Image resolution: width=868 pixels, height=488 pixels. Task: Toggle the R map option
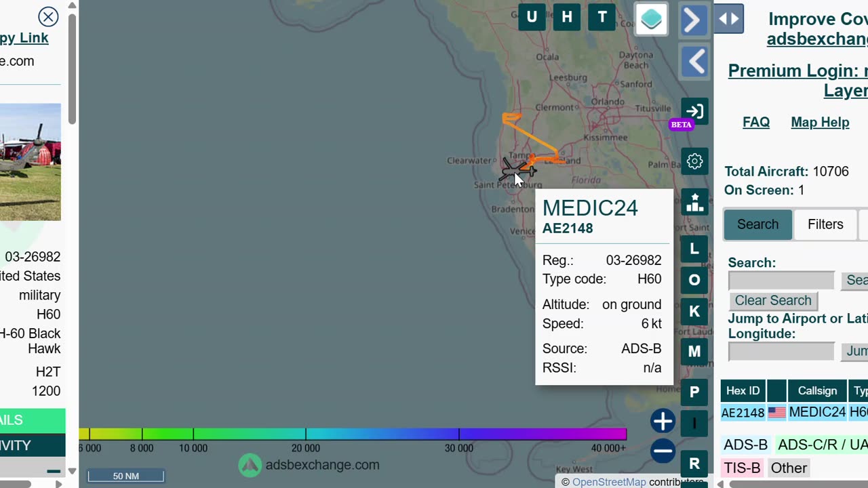[x=694, y=464]
